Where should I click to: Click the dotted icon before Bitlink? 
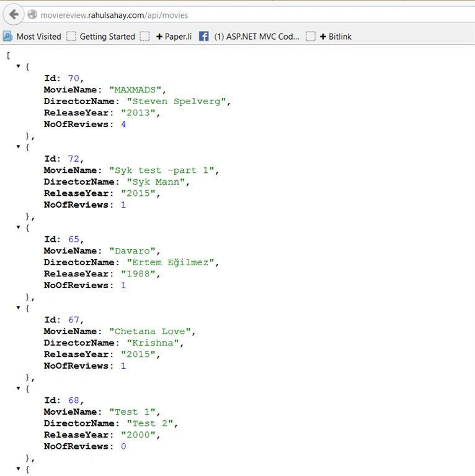point(311,37)
